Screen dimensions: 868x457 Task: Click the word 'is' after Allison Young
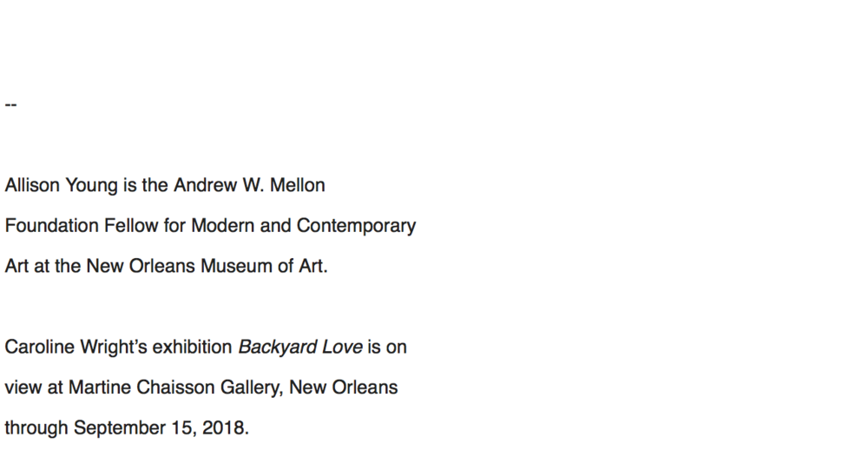click(129, 185)
